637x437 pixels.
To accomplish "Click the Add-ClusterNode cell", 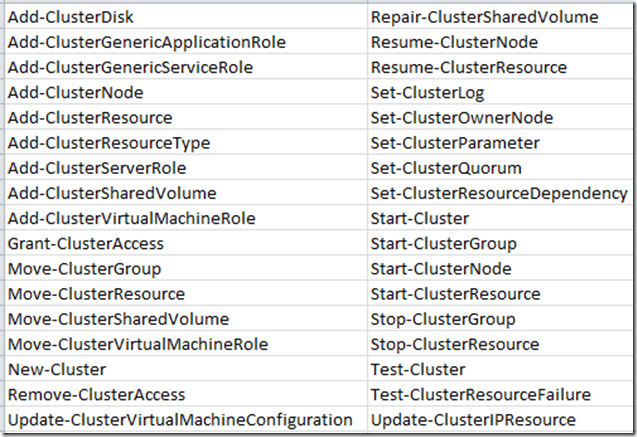I will click(75, 92).
